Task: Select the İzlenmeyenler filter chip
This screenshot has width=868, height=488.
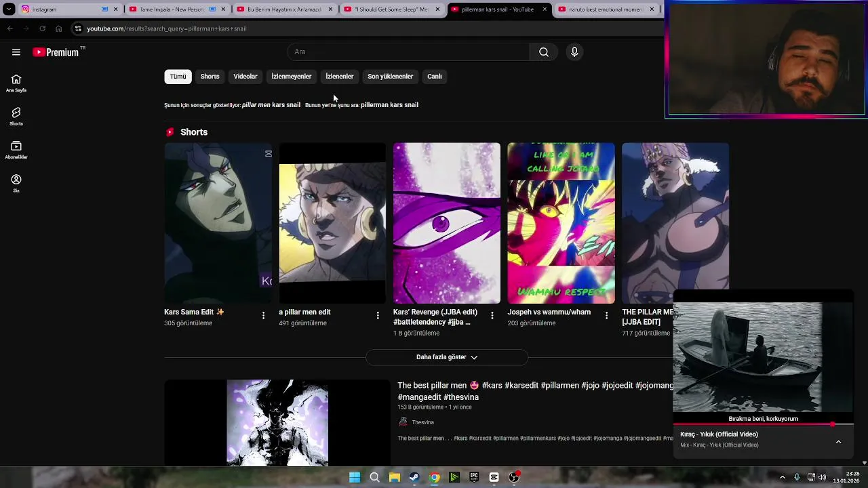Action: tap(292, 77)
